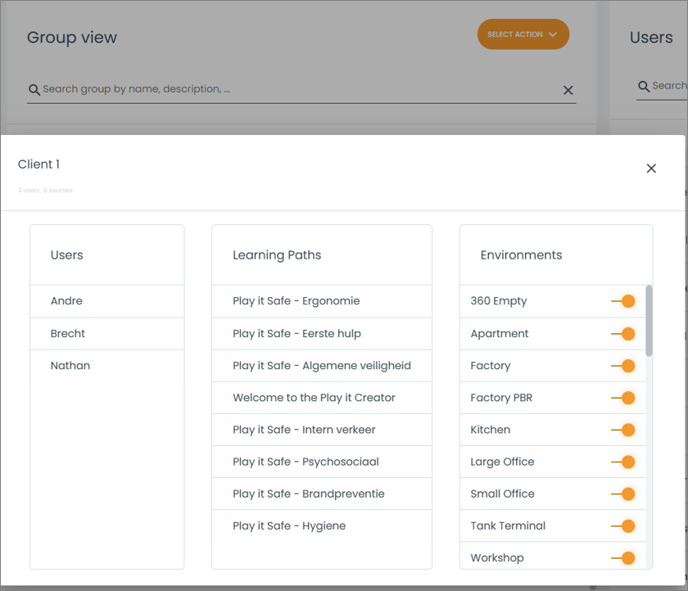The height and width of the screenshot is (591, 688).
Task: Open Welcome to the Play it Creator
Action: [314, 398]
